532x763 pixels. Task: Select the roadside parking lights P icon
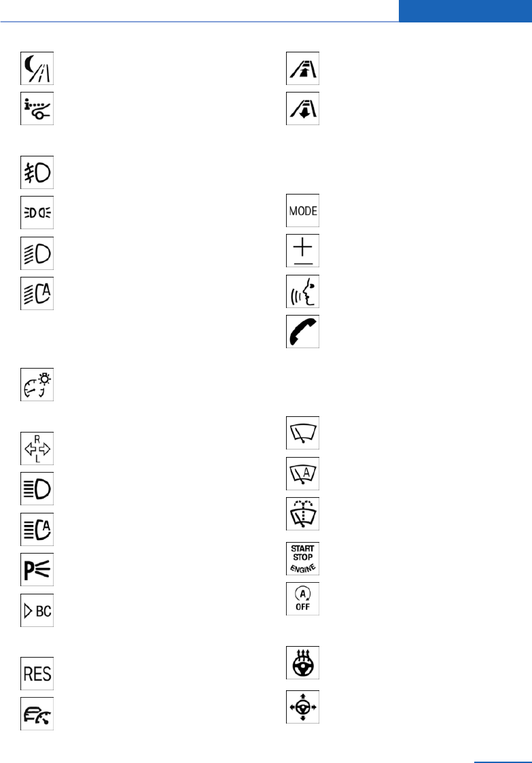pyautogui.click(x=37, y=569)
